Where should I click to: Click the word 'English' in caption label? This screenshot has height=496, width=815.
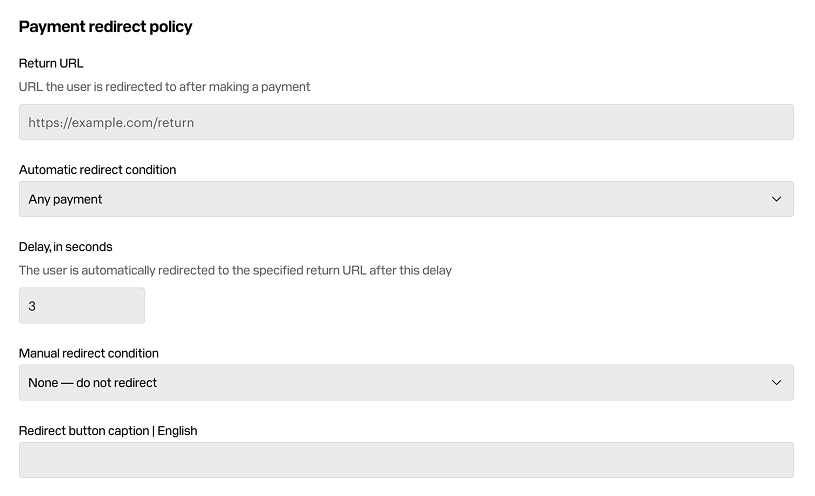[177, 431]
